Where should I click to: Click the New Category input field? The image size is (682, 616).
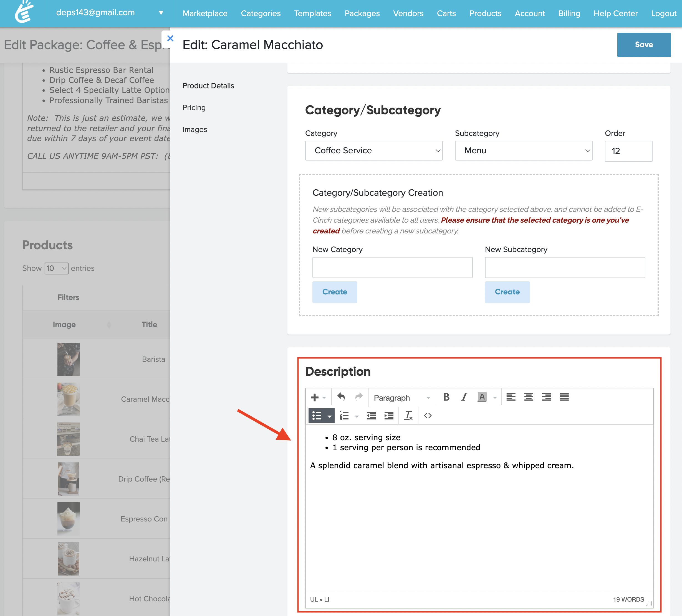pyautogui.click(x=392, y=268)
